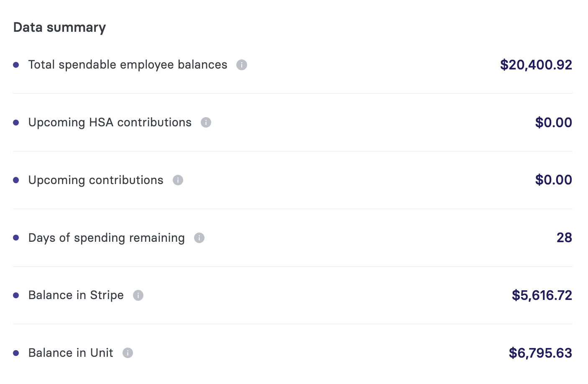Click info icon next to Upcoming contributions

178,180
